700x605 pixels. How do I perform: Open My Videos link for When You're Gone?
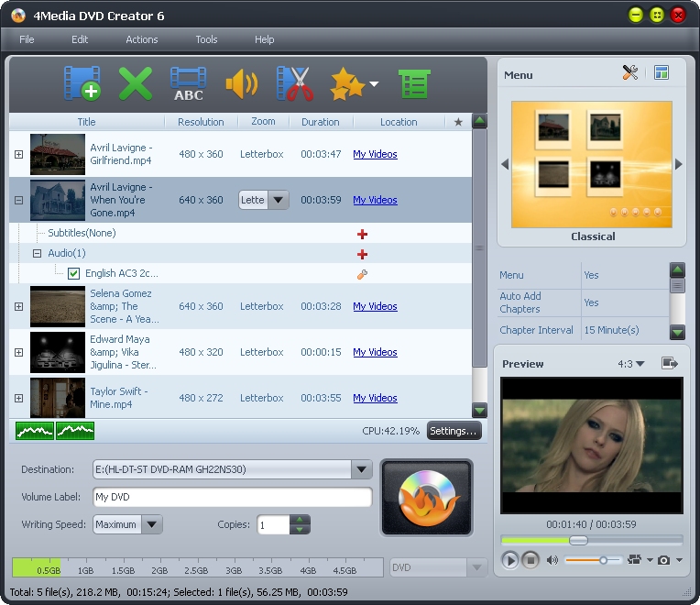tap(375, 200)
